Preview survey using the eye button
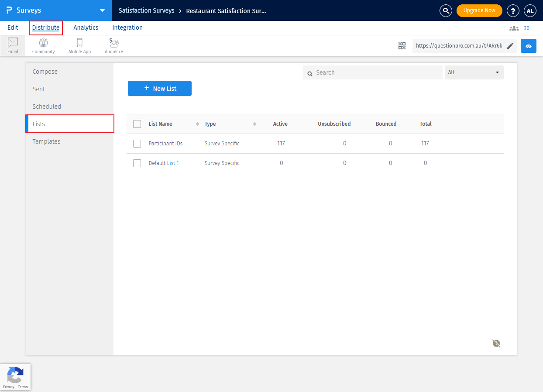This screenshot has height=392, width=543. tap(528, 46)
